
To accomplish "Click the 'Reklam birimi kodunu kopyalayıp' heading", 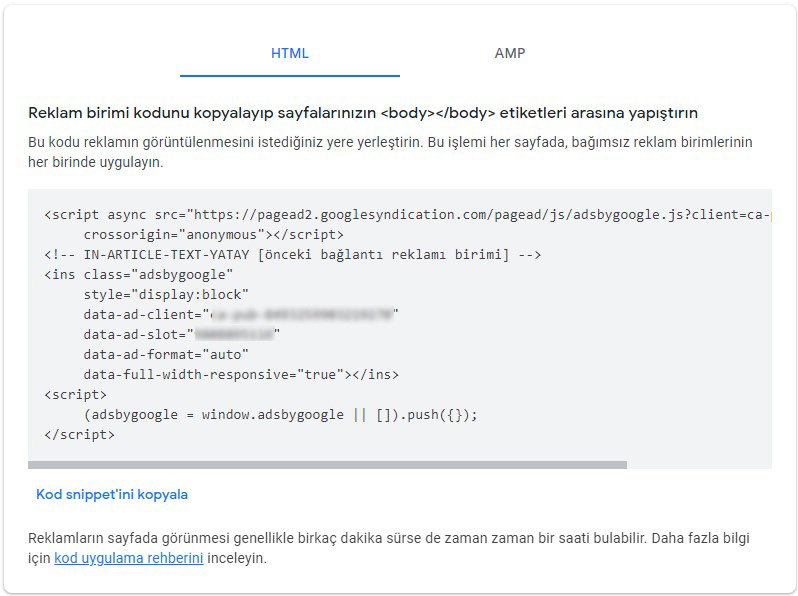I will point(363,113).
